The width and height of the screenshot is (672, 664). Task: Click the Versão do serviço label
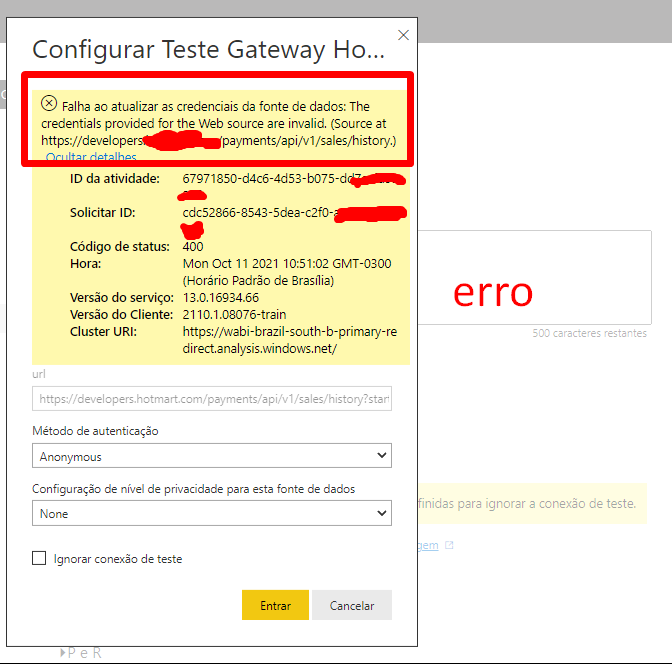pyautogui.click(x=122, y=297)
